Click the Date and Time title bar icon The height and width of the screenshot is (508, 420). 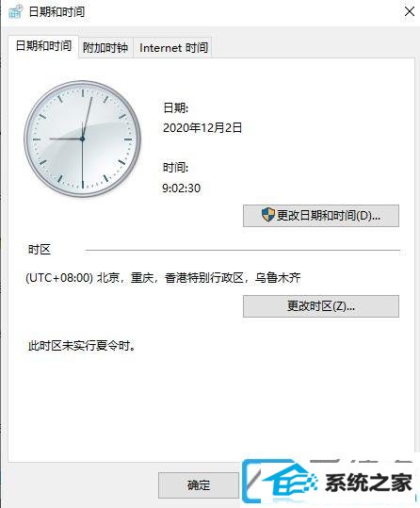pos(16,11)
